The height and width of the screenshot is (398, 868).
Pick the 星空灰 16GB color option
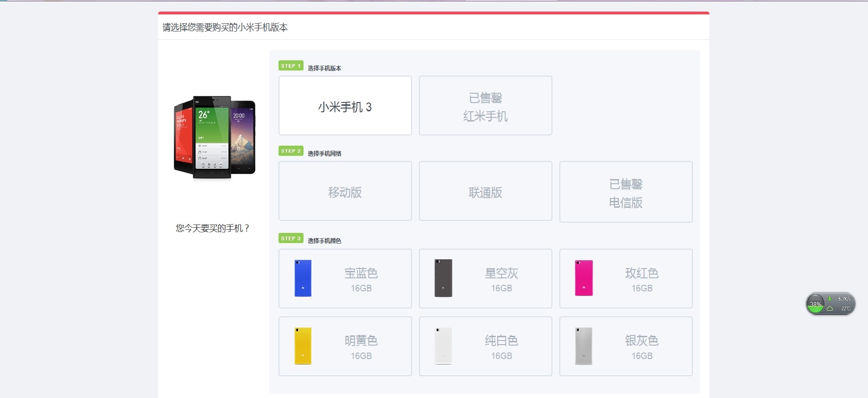tap(486, 279)
